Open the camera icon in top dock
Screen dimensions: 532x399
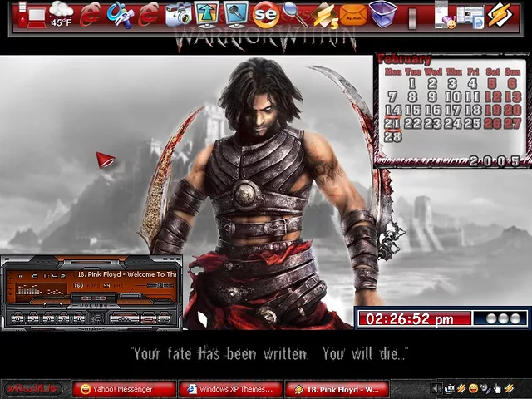click(x=178, y=15)
